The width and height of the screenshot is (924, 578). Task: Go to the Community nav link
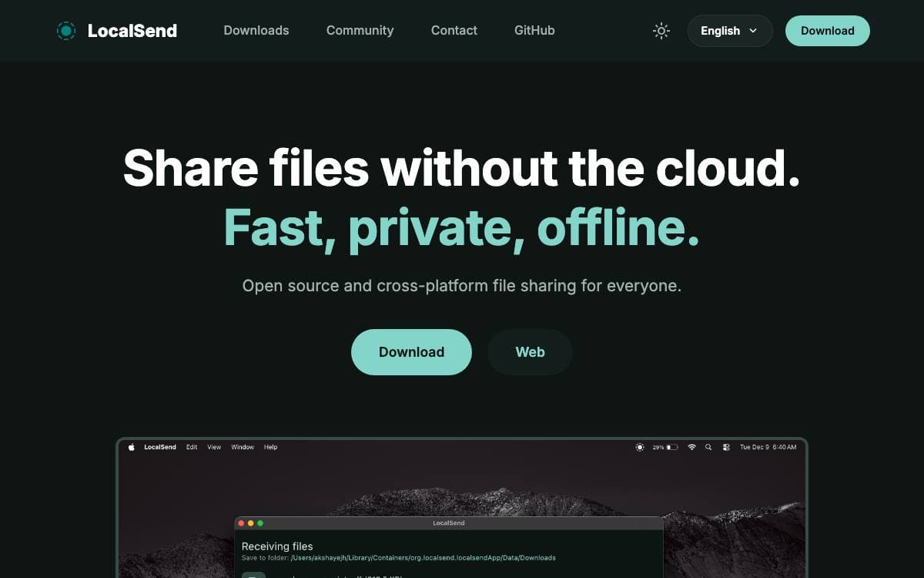coord(360,31)
